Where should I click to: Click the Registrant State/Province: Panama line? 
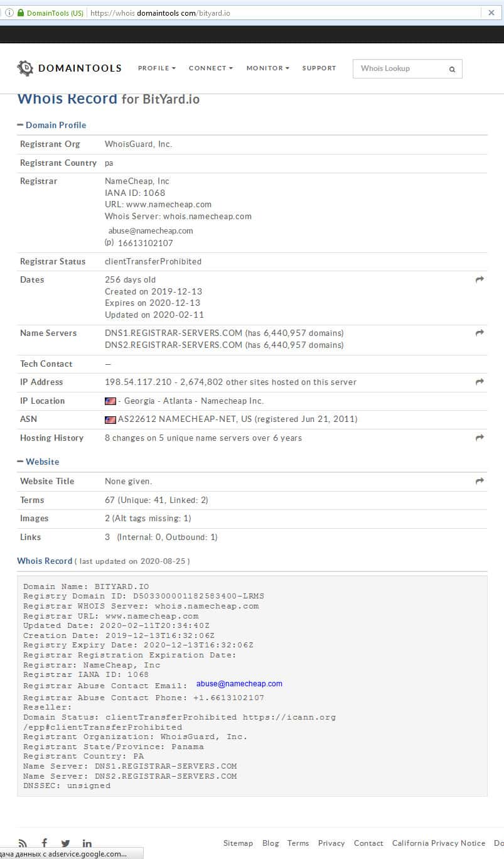114,747
